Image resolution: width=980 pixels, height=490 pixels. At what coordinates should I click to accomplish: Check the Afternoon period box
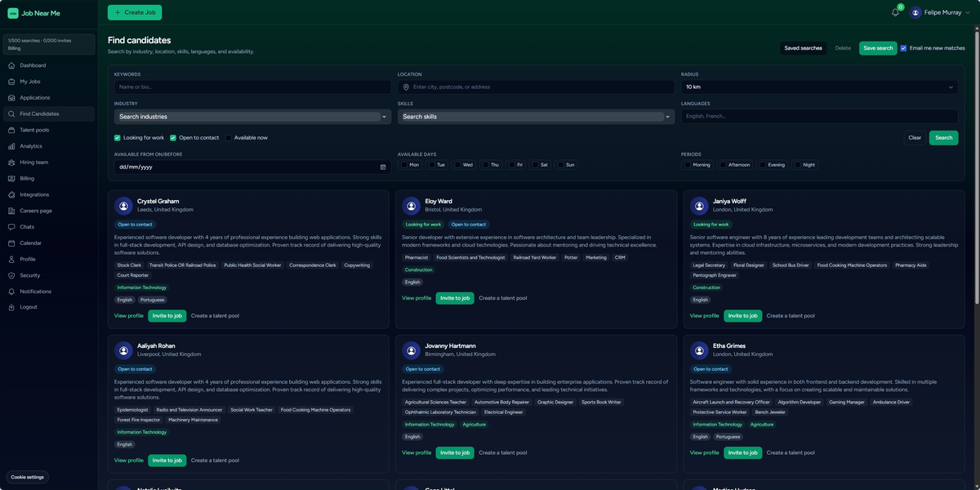click(x=723, y=165)
